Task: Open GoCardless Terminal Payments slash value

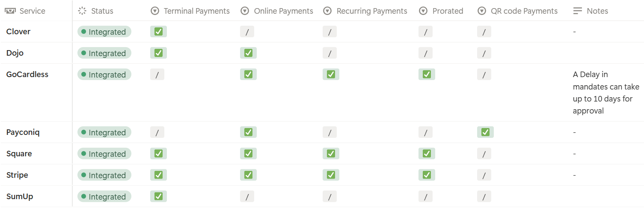Action: (x=157, y=75)
